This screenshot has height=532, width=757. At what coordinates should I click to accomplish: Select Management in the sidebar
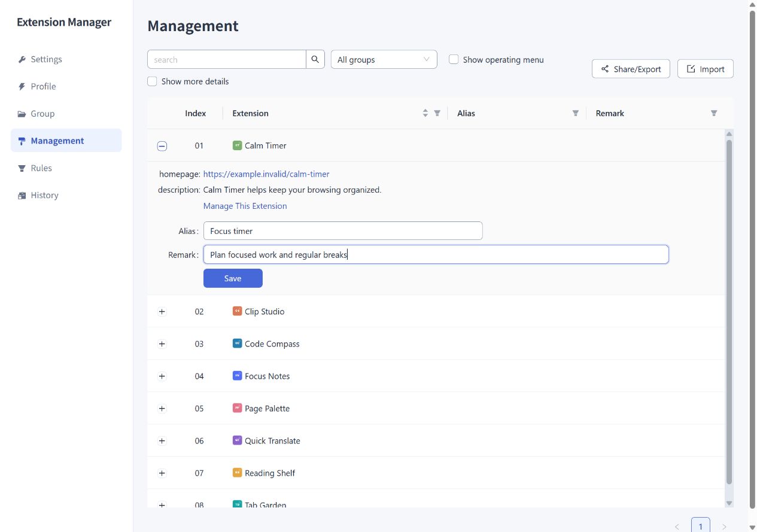coord(66,141)
